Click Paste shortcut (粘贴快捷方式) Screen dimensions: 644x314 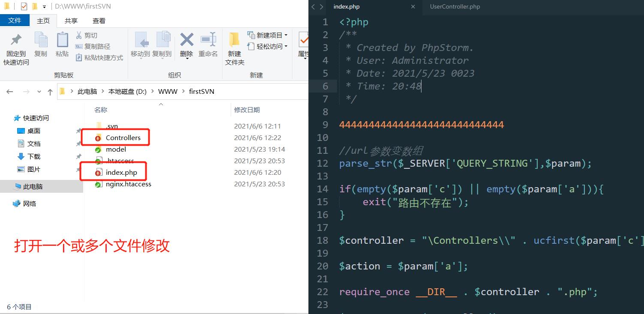tap(99, 57)
